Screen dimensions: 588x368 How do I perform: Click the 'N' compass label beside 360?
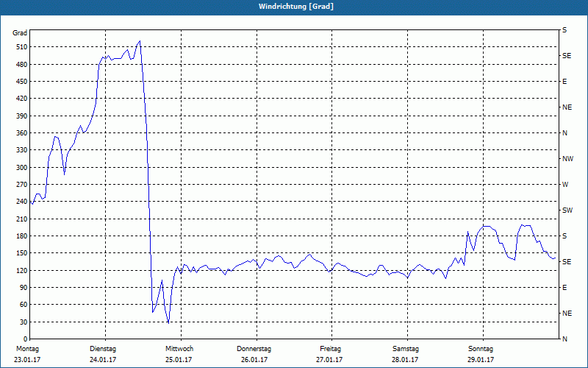[x=564, y=133]
